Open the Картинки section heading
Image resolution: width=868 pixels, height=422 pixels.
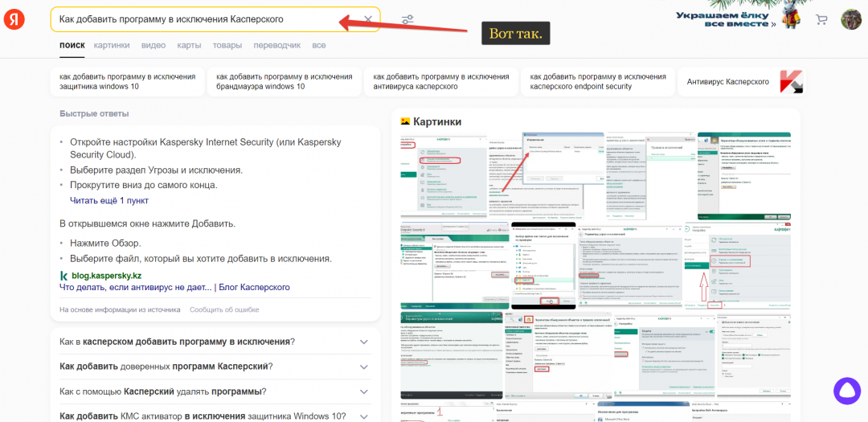437,121
